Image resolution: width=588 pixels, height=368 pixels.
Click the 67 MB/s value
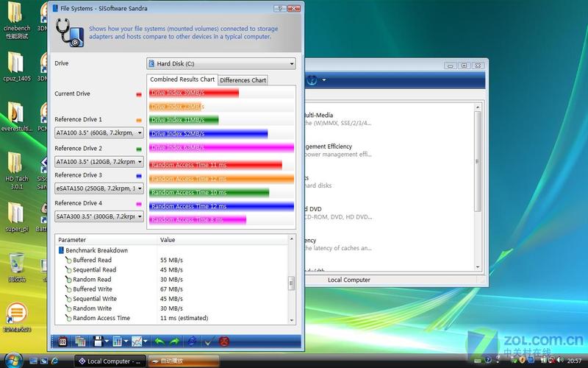tap(171, 289)
